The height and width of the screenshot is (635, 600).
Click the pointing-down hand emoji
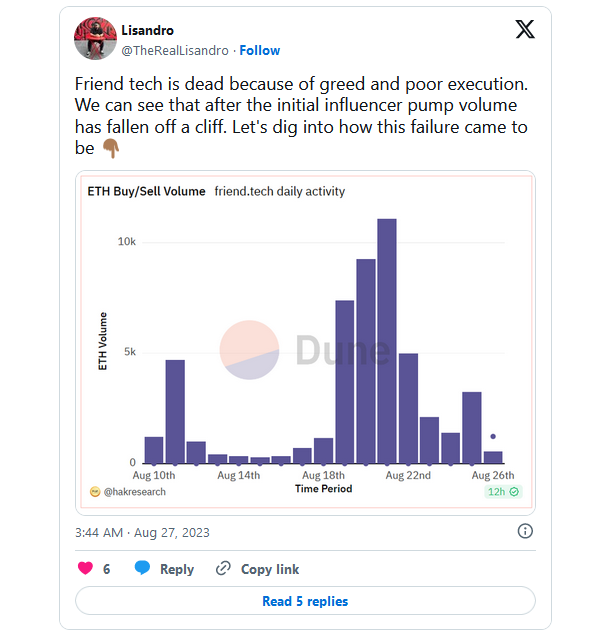click(111, 148)
